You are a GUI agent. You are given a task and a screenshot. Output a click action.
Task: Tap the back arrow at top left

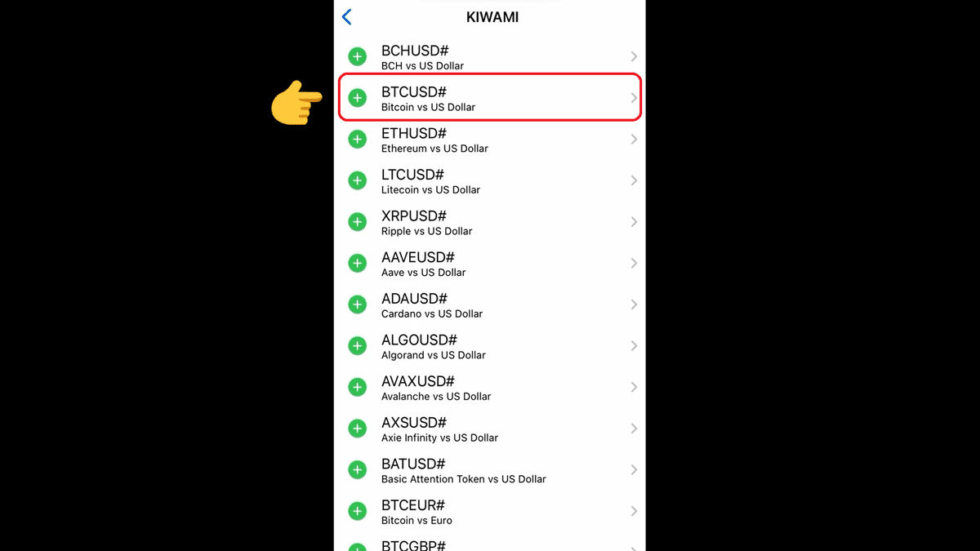(x=345, y=16)
